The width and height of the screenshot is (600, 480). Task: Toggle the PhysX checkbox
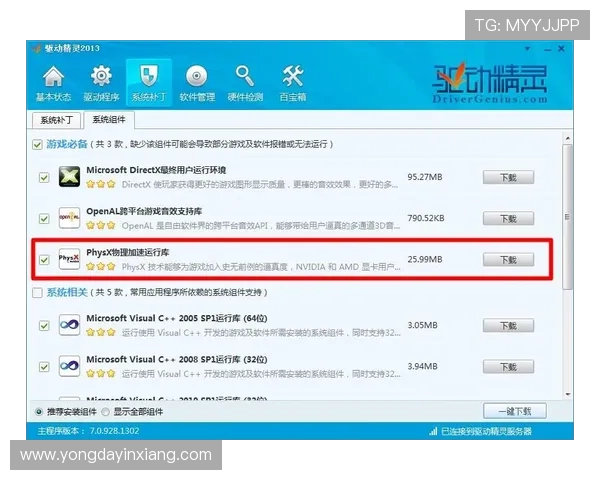44,260
